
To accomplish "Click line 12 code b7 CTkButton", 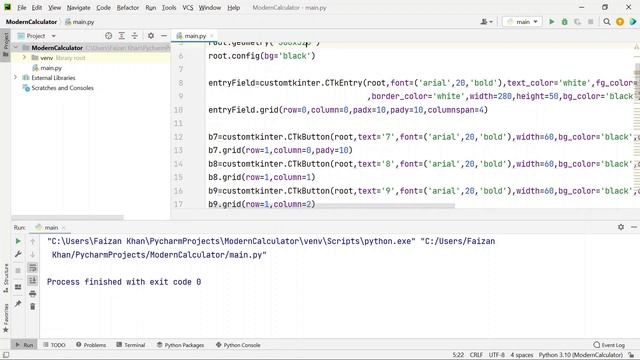I will point(424,137).
